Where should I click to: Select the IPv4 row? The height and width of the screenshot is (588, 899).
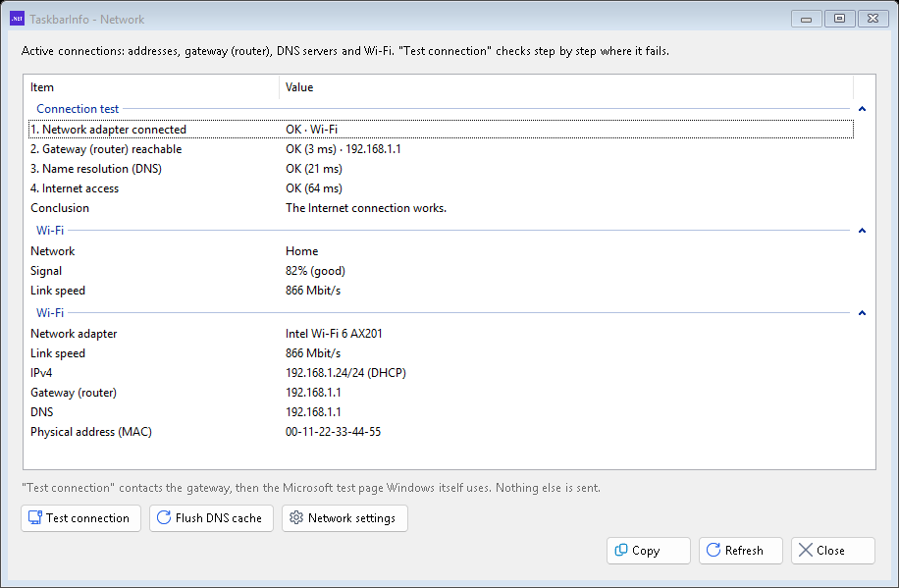(441, 373)
